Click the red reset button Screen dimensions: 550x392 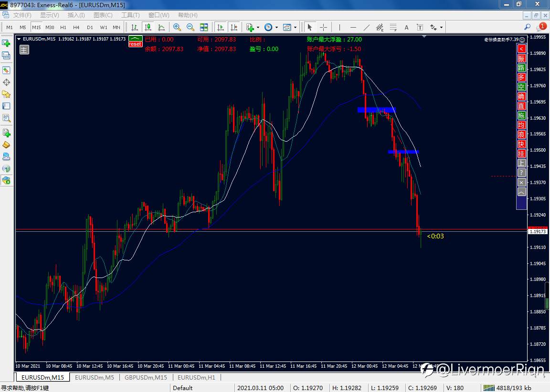135,44
